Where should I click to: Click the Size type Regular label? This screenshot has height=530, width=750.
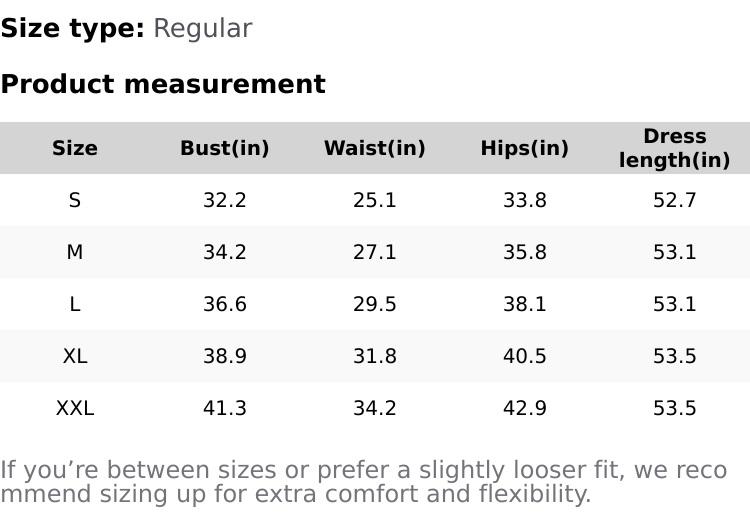(126, 29)
